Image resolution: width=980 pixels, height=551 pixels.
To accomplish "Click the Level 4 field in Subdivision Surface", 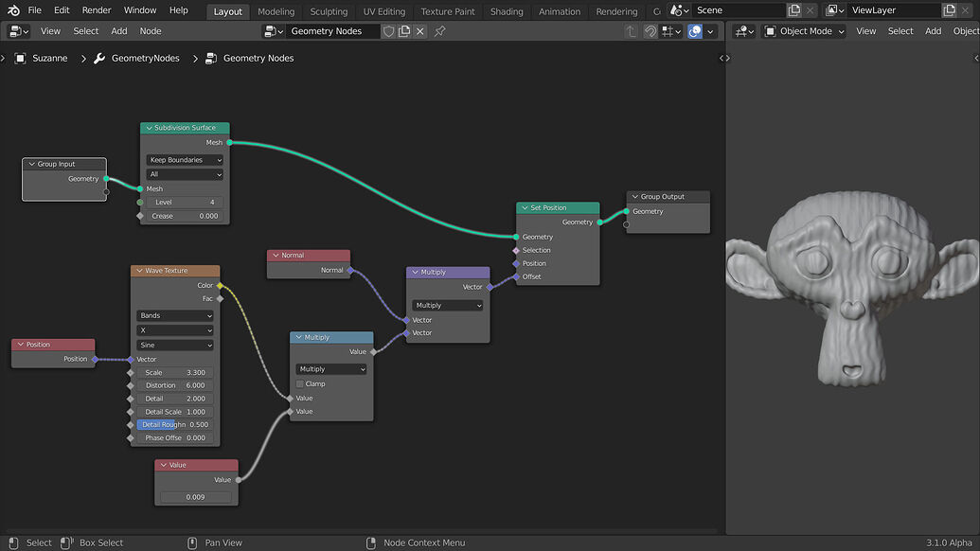I will pyautogui.click(x=185, y=203).
